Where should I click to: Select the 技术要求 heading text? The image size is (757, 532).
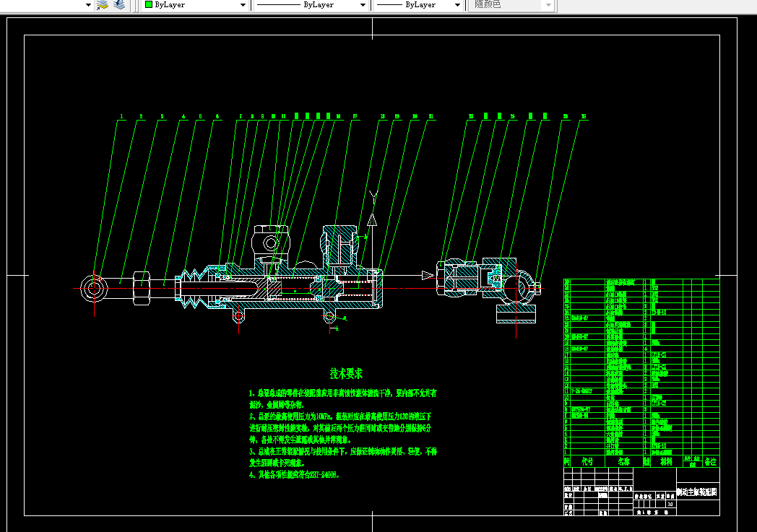coord(346,373)
